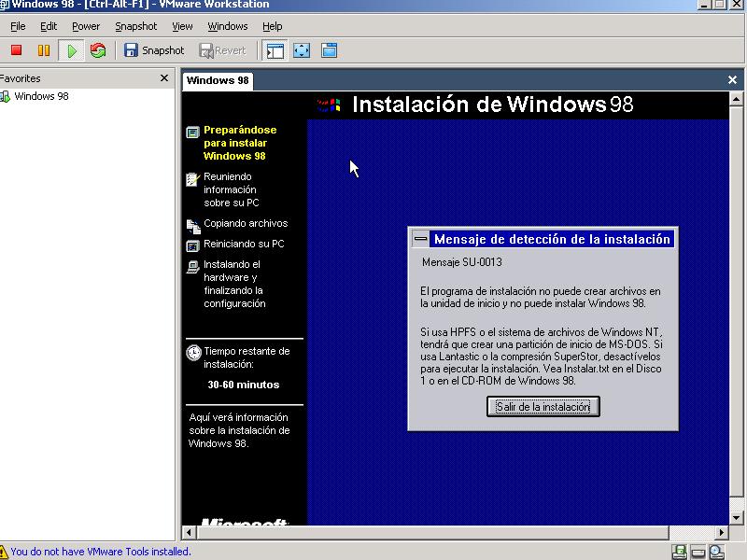Click the Revert toolbar button
747x560 pixels.
tap(222, 50)
